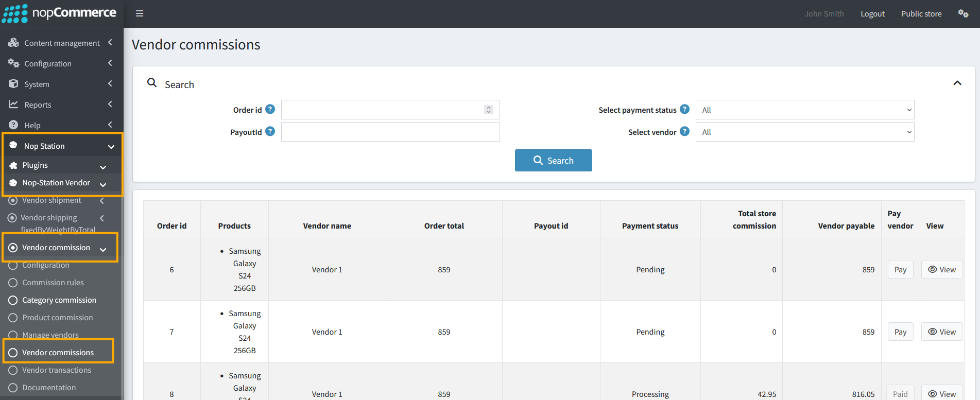980x400 pixels.
Task: Click John Smith user name
Action: [x=824, y=14]
